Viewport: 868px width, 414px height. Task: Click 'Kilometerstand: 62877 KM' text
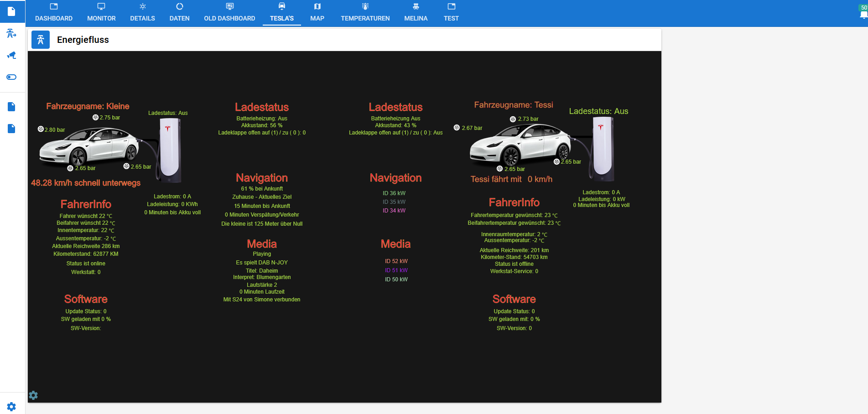pos(86,254)
